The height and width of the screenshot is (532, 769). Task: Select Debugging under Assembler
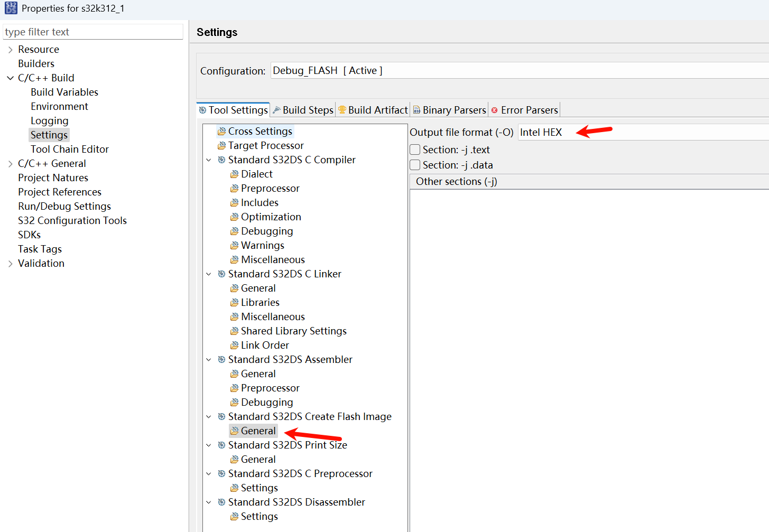point(267,402)
